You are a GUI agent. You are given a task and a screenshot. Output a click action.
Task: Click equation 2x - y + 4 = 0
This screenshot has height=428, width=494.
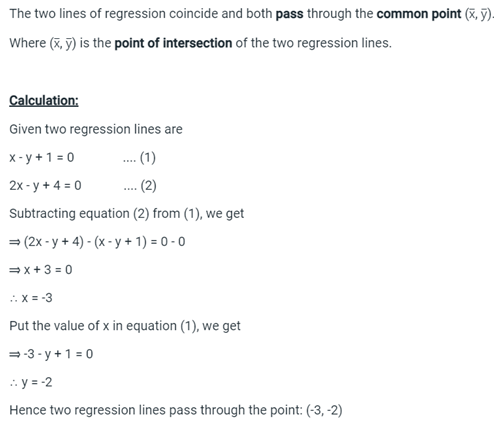click(45, 186)
